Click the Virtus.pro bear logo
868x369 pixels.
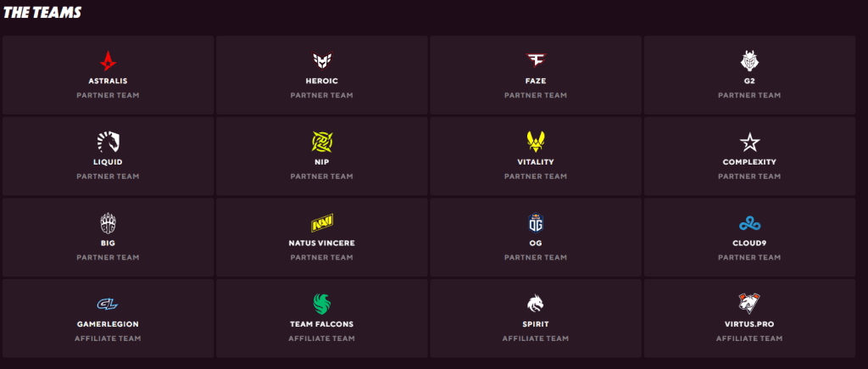click(x=749, y=304)
